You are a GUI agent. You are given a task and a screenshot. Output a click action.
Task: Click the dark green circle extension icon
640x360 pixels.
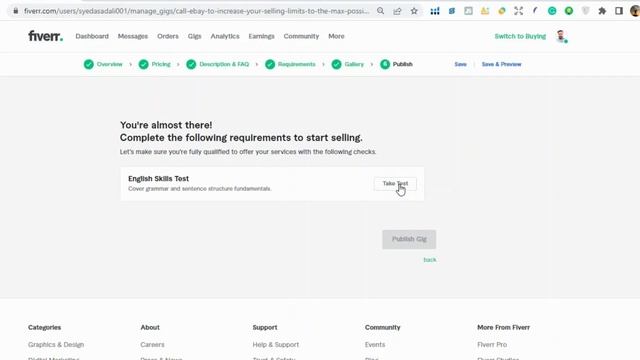[569, 11]
